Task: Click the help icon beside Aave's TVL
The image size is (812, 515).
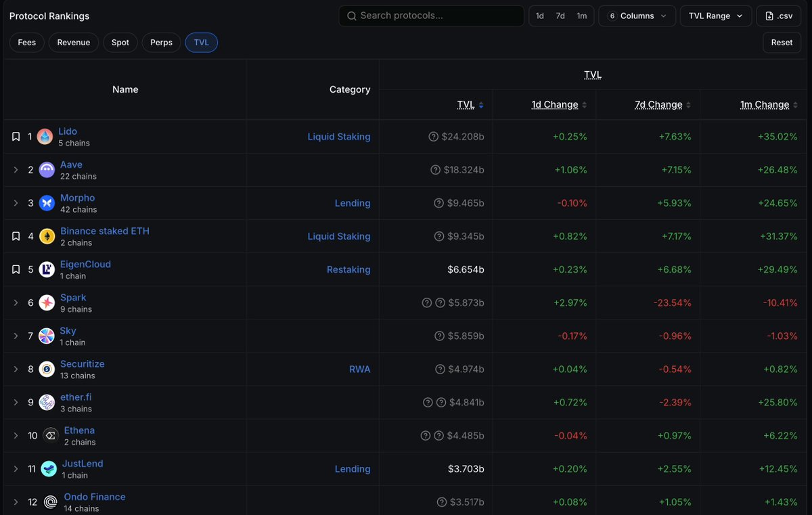Action: 436,170
